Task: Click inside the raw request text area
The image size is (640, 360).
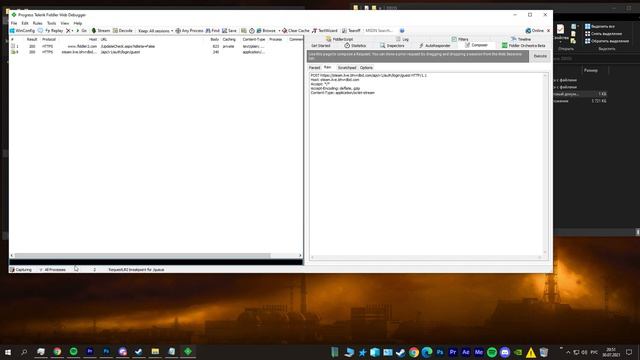Action: (x=426, y=163)
